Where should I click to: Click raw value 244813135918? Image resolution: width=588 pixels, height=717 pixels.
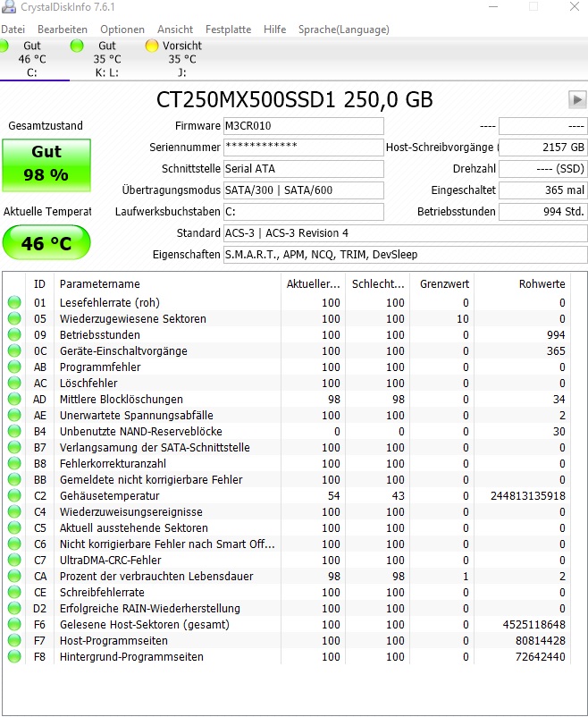pyautogui.click(x=528, y=495)
